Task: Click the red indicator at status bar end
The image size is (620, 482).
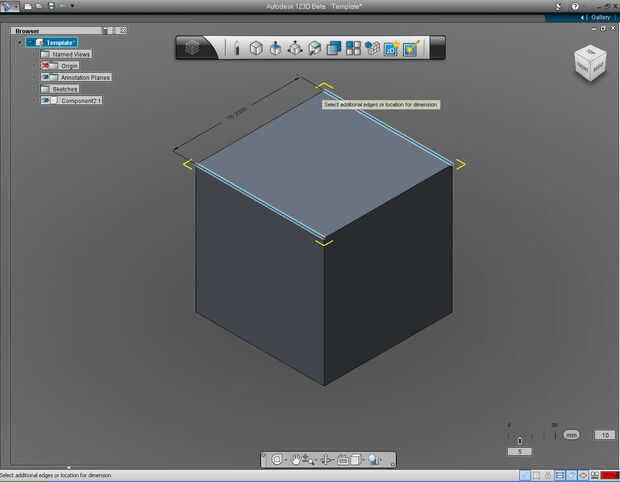Action: pyautogui.click(x=609, y=475)
